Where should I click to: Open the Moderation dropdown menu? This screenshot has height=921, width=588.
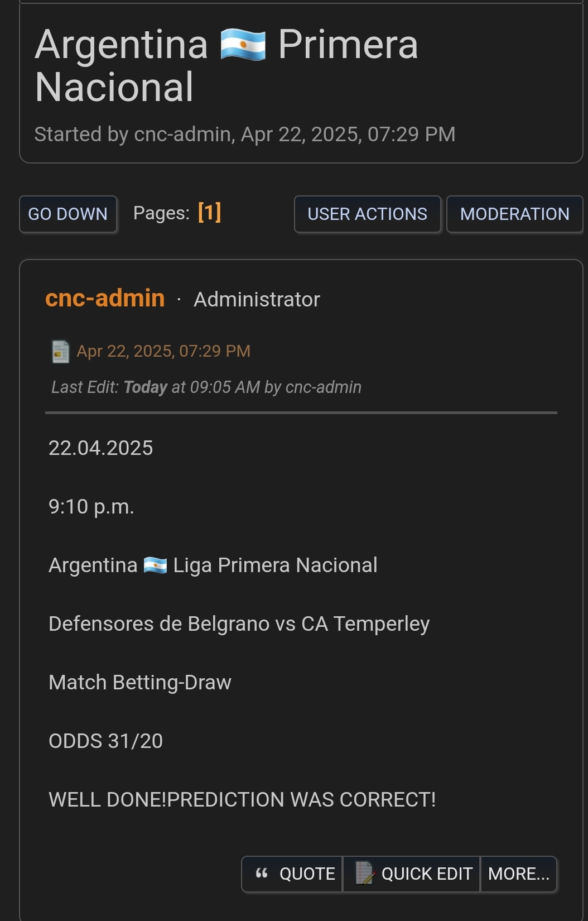click(515, 214)
